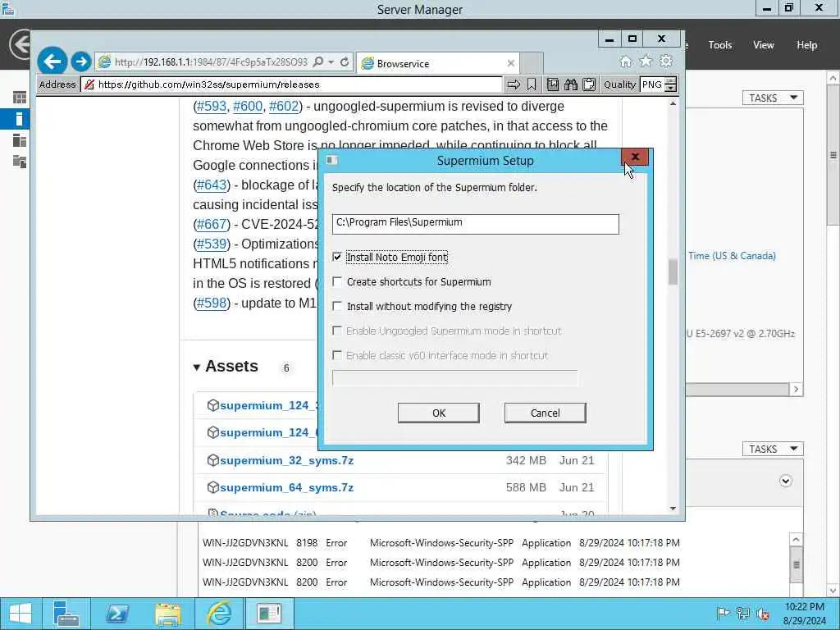Click the Browservice saved-page icon left of binoculars

553,84
